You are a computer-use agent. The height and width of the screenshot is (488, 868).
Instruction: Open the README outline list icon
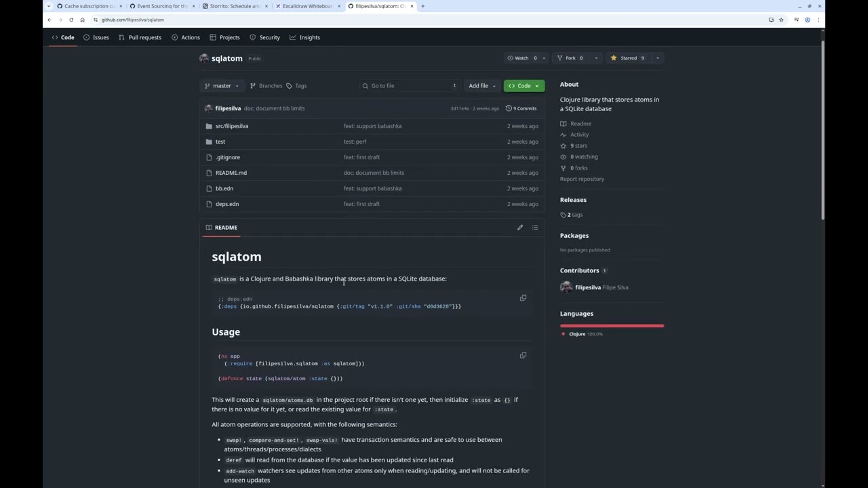pos(535,228)
